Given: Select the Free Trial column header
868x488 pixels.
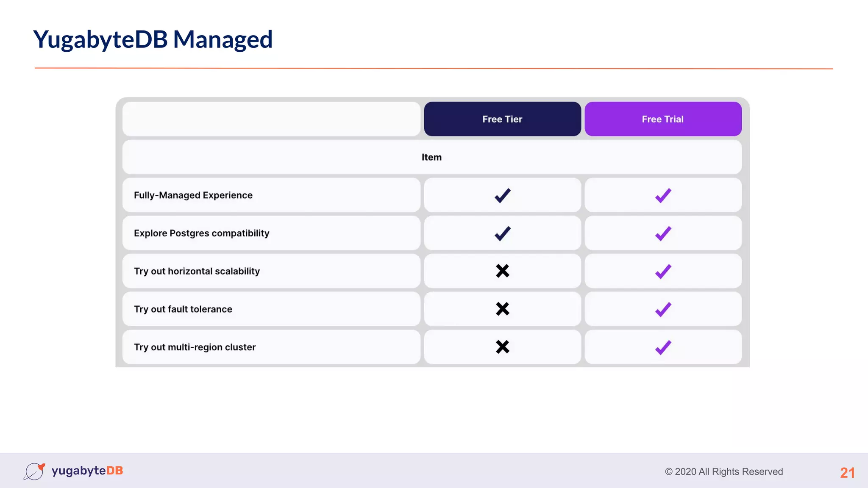Looking at the screenshot, I should (663, 119).
